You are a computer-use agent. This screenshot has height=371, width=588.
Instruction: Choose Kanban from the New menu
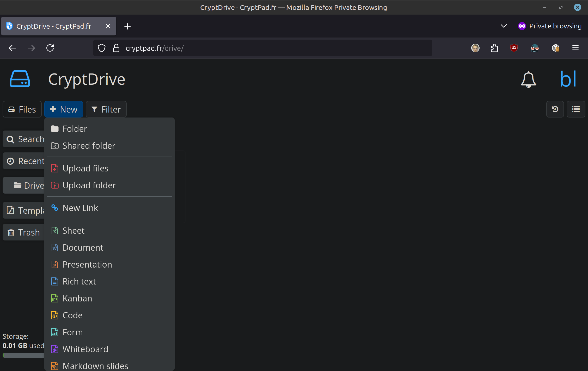coord(77,298)
